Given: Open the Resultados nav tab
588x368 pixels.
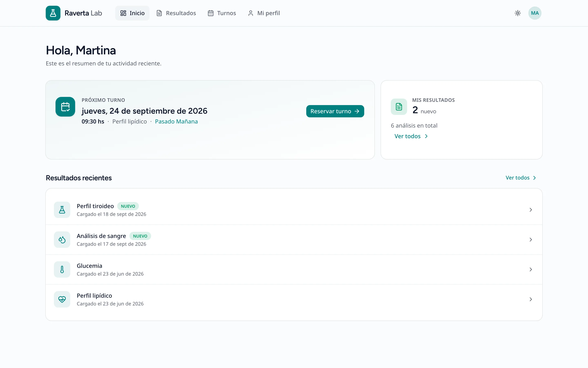Looking at the screenshot, I should tap(176, 13).
